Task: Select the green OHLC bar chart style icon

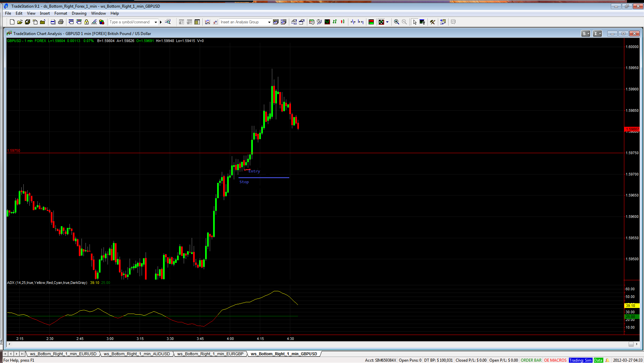Action: 335,22
